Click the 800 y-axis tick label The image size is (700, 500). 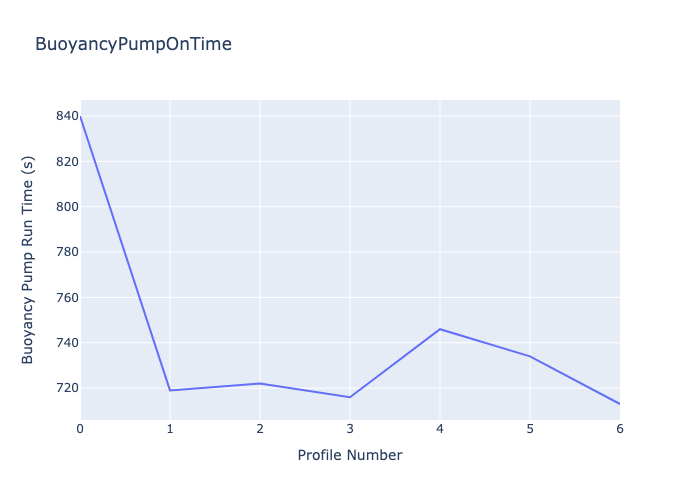(67, 207)
